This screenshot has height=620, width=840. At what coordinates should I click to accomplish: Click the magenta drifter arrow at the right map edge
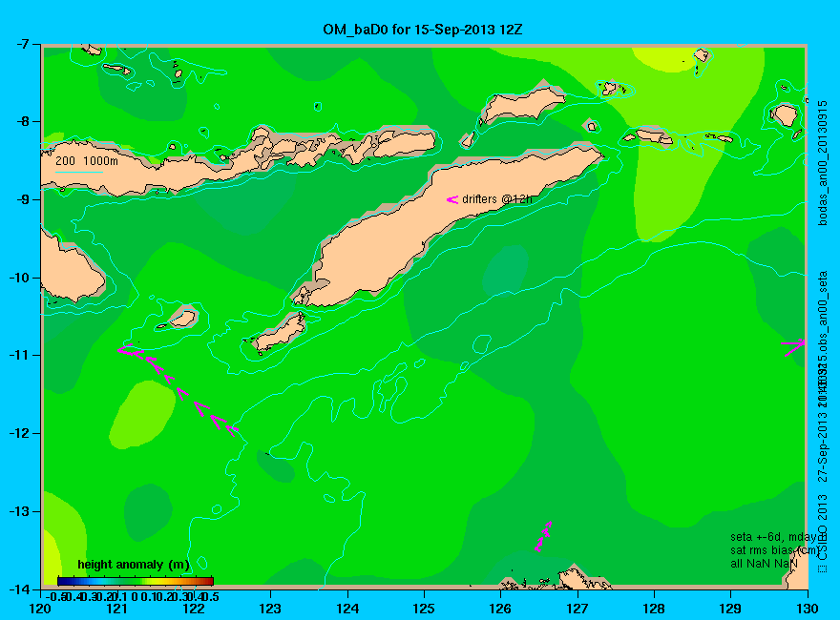pos(794,346)
